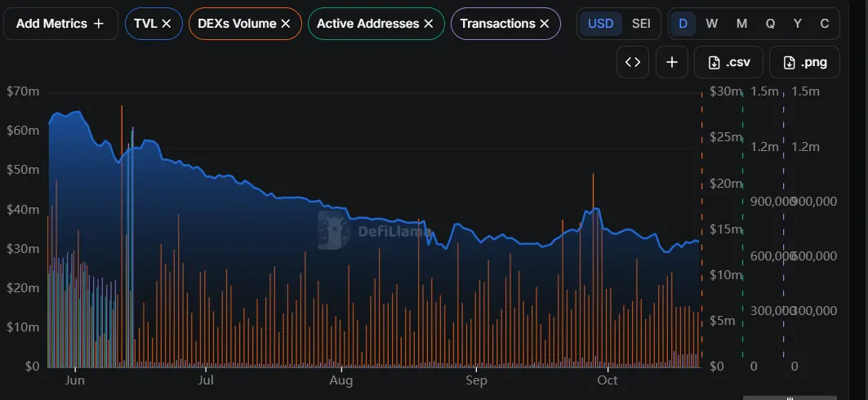Select the DEXs Volume metric chip
This screenshot has height=400, width=868.
245,24
